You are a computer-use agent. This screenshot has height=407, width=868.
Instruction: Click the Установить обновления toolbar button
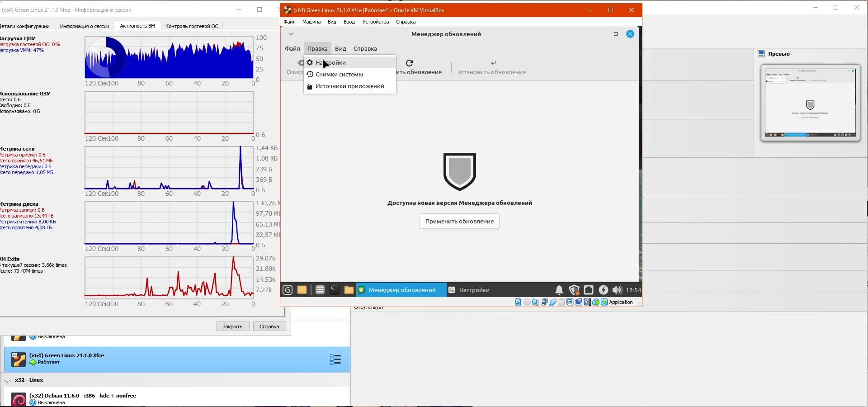[x=492, y=67]
